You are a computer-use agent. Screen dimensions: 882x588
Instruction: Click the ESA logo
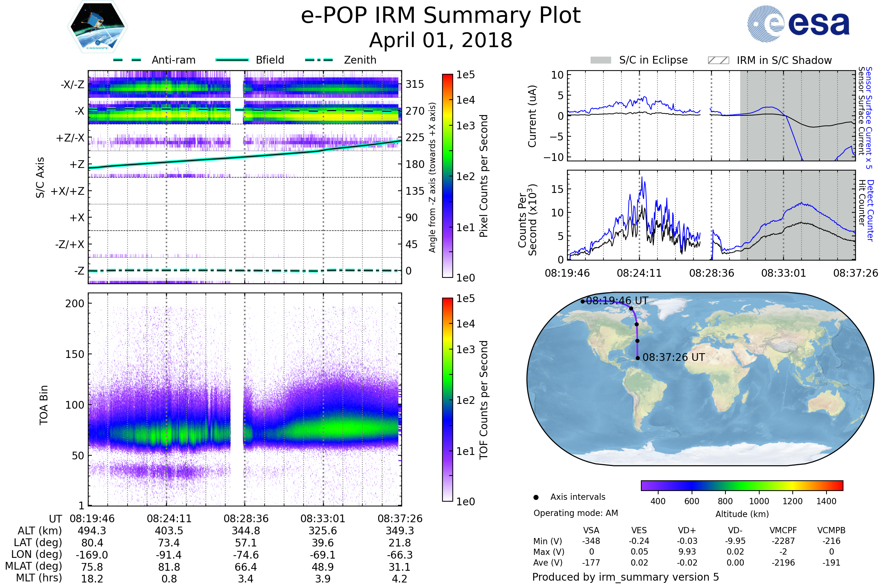pos(798,24)
